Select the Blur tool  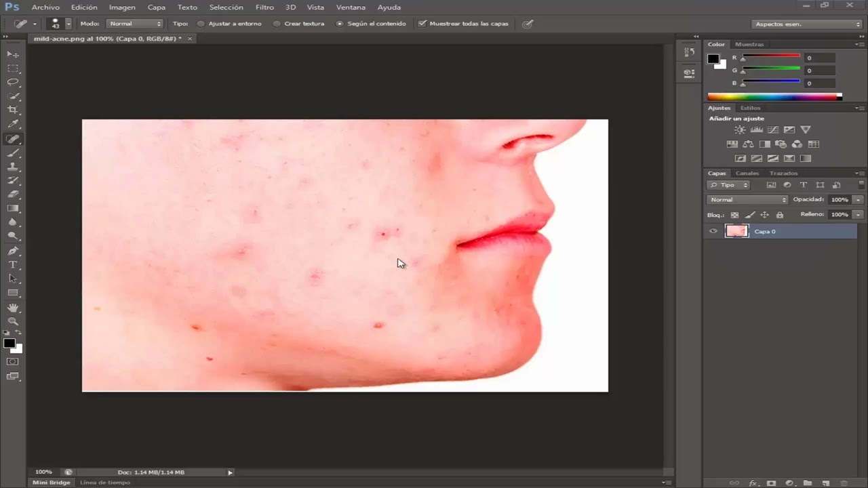pos(13,222)
